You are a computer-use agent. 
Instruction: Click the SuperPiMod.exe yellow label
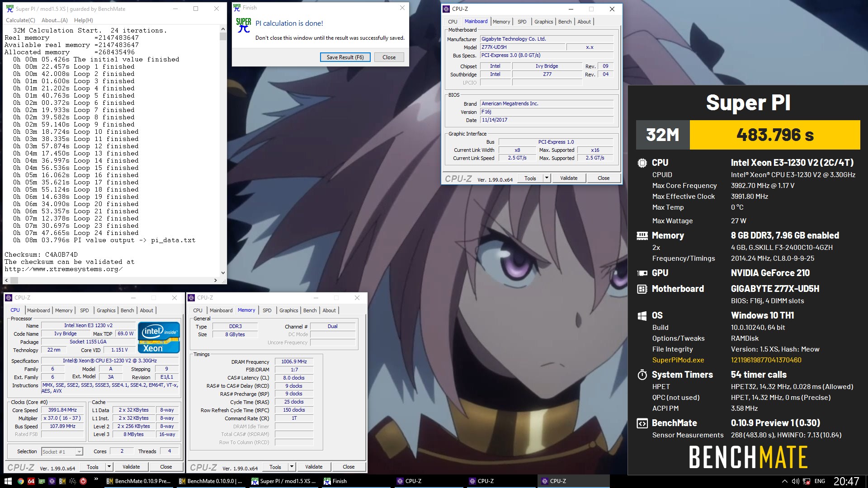click(x=678, y=360)
